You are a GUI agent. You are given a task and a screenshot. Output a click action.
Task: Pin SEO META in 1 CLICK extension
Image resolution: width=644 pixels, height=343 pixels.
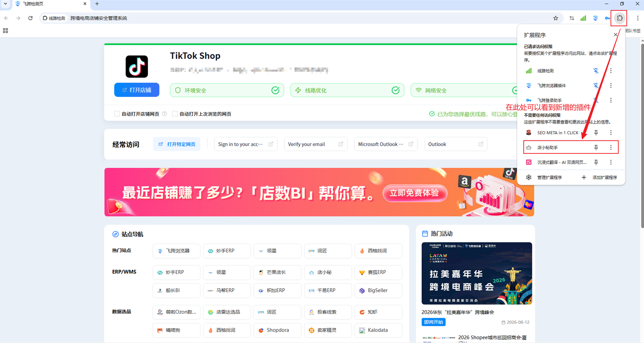tap(596, 133)
